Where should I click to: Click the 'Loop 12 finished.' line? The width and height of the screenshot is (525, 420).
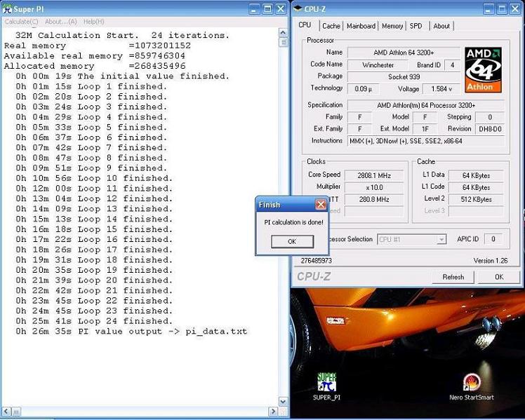coord(94,198)
